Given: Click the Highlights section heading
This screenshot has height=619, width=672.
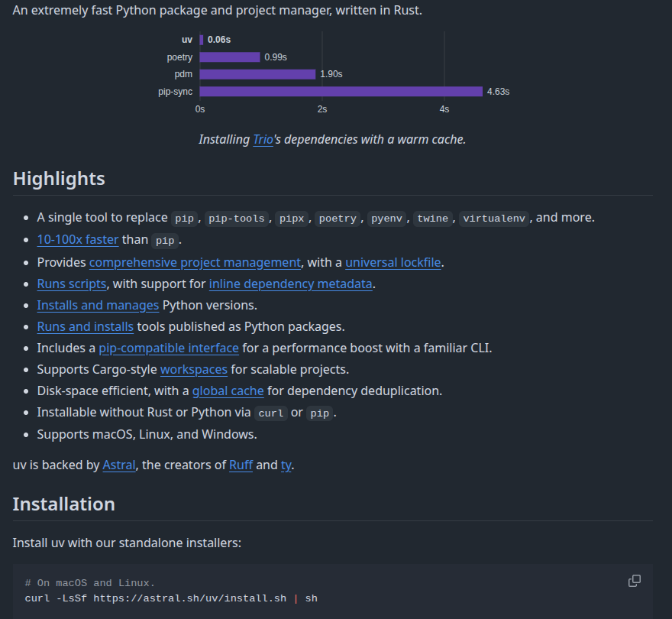Looking at the screenshot, I should click(59, 179).
